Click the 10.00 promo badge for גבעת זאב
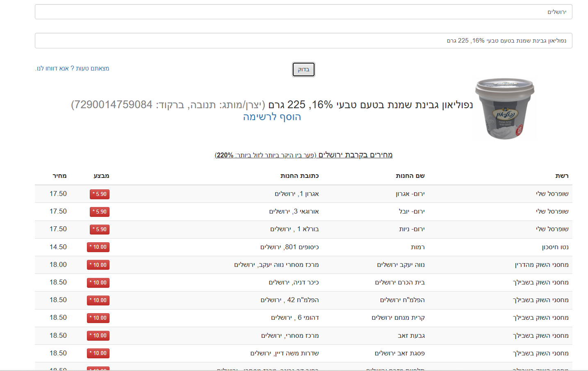Viewport: 588px width, 371px height. (98, 335)
